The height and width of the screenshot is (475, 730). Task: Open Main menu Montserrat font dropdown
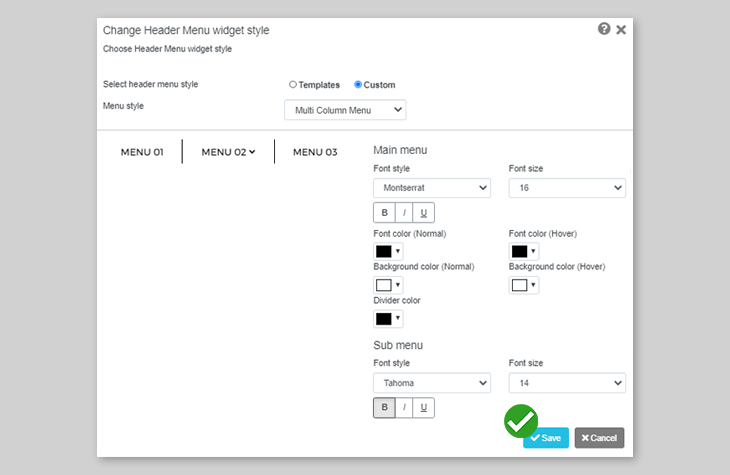(x=432, y=188)
